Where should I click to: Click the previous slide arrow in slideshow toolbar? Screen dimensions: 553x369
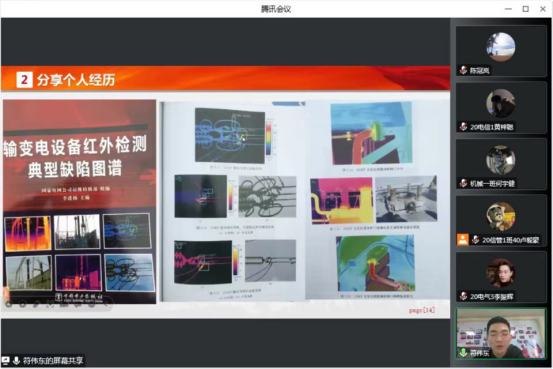[x=8, y=304]
